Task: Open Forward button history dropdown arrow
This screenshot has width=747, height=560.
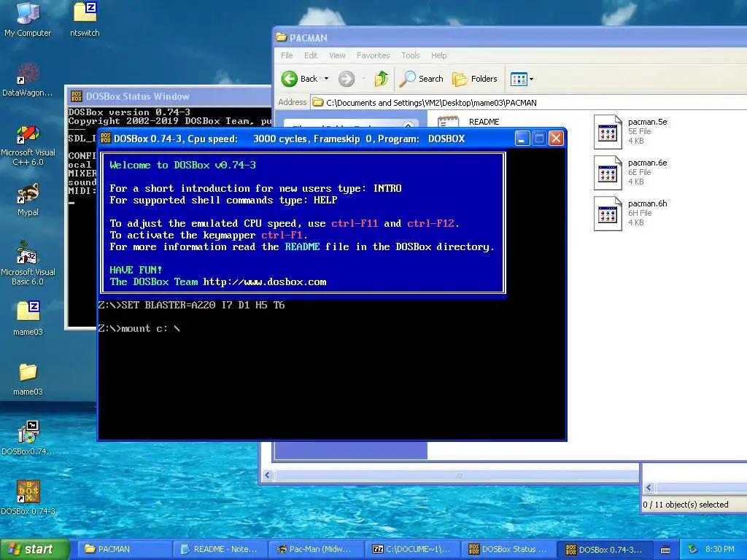Action: [363, 79]
